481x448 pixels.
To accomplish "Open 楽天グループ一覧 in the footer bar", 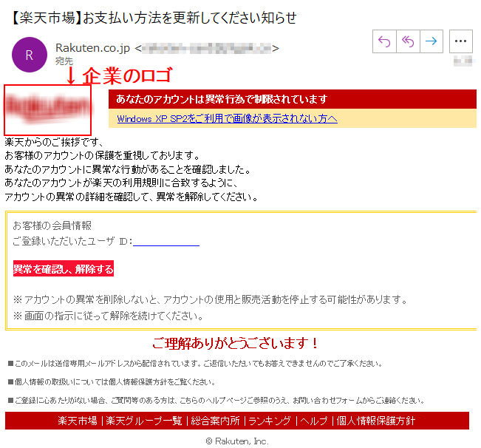I will point(144,421).
